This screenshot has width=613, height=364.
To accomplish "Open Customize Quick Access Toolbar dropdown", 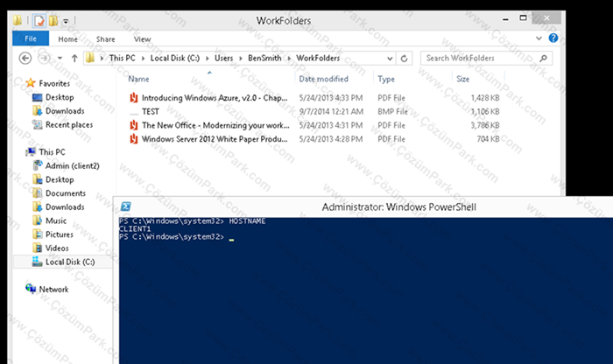I will click(66, 21).
